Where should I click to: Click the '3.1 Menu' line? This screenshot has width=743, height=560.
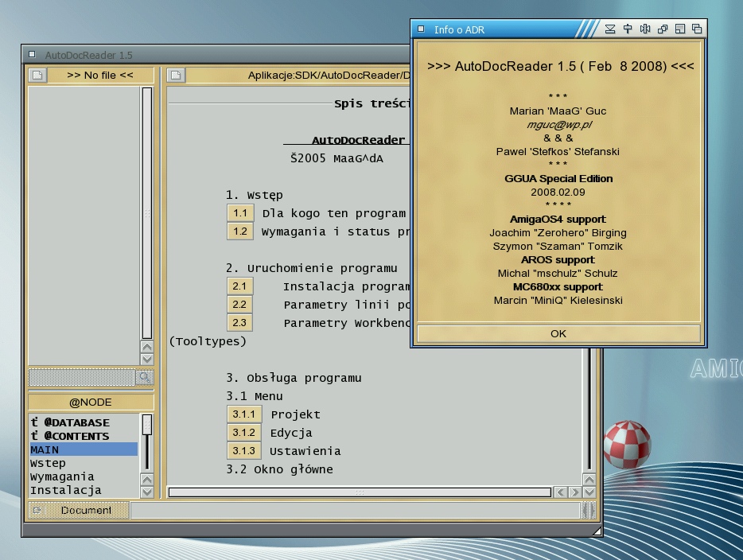coord(255,396)
